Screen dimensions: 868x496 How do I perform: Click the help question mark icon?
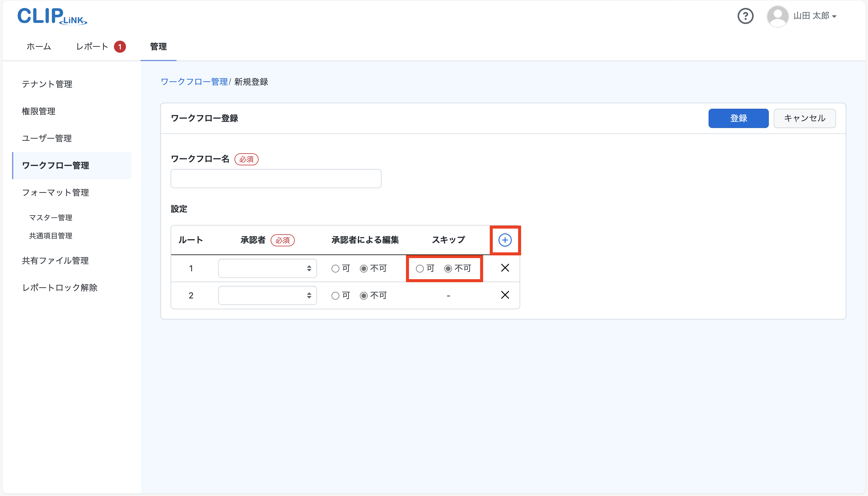(746, 16)
